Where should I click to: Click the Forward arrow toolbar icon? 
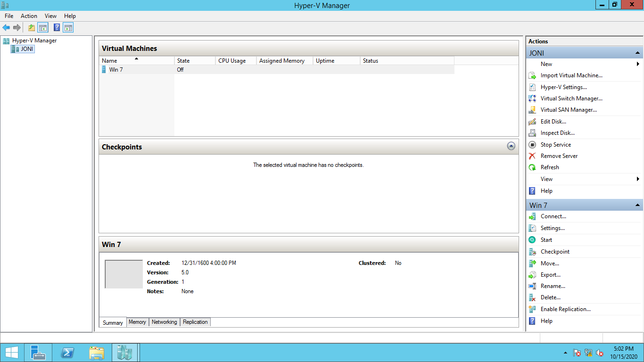tap(17, 28)
